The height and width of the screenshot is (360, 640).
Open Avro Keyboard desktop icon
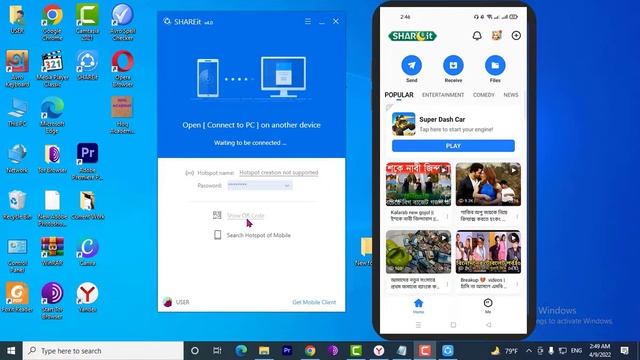[x=17, y=69]
